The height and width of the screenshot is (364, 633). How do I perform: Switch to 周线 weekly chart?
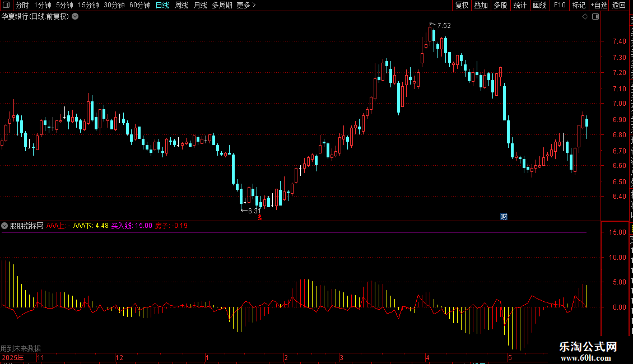click(x=181, y=5)
